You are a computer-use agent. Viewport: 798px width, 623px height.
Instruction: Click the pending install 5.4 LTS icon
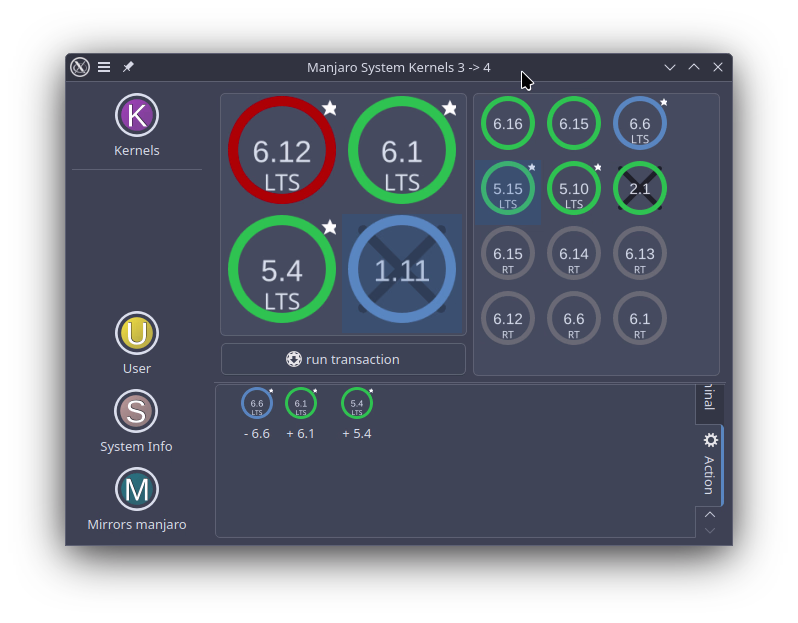point(357,403)
